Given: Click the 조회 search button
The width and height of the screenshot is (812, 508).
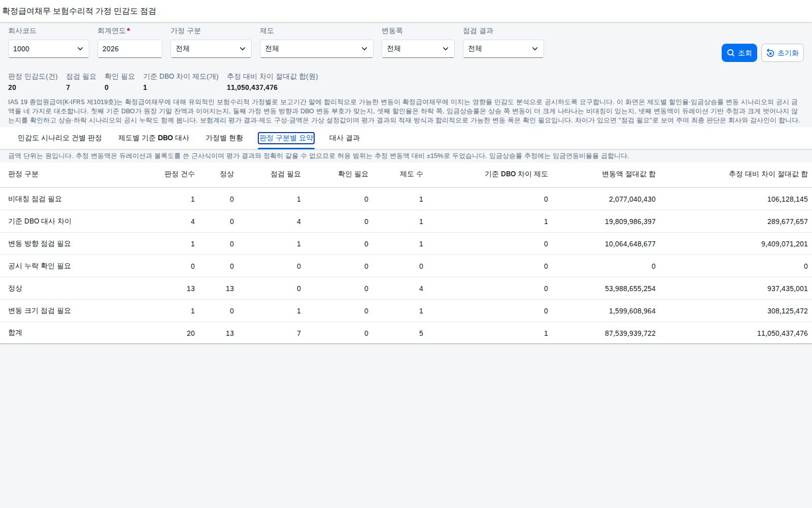Looking at the screenshot, I should coord(739,53).
